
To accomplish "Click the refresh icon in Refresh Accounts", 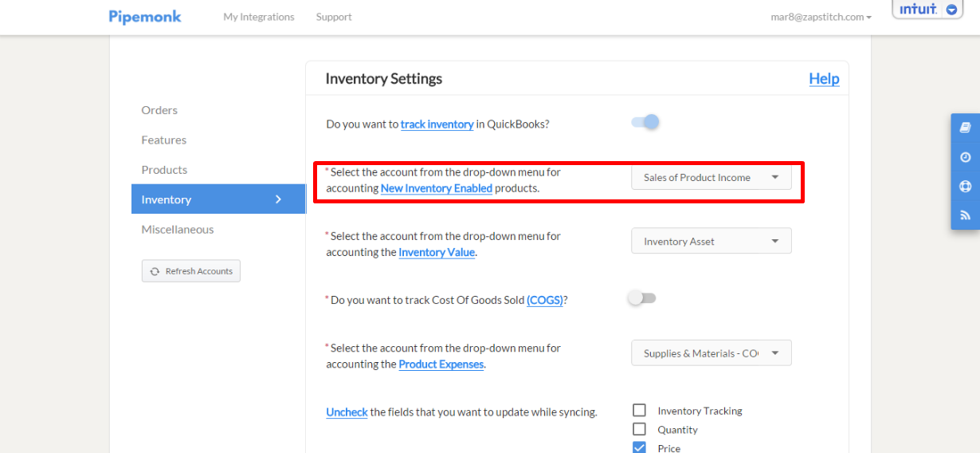I will point(155,271).
